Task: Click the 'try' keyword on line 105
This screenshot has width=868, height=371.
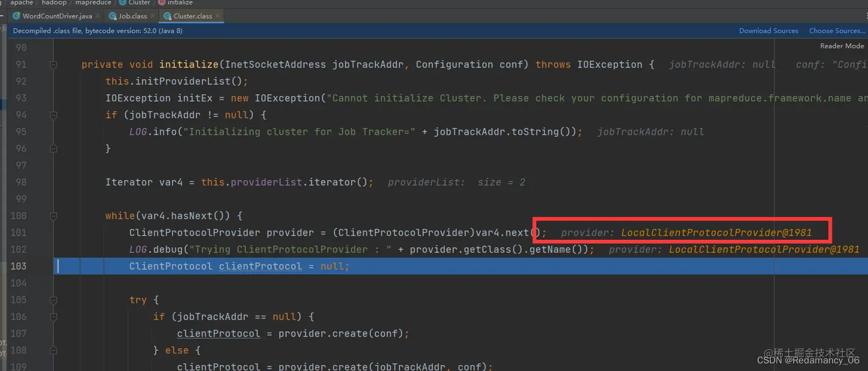Action: [x=138, y=300]
